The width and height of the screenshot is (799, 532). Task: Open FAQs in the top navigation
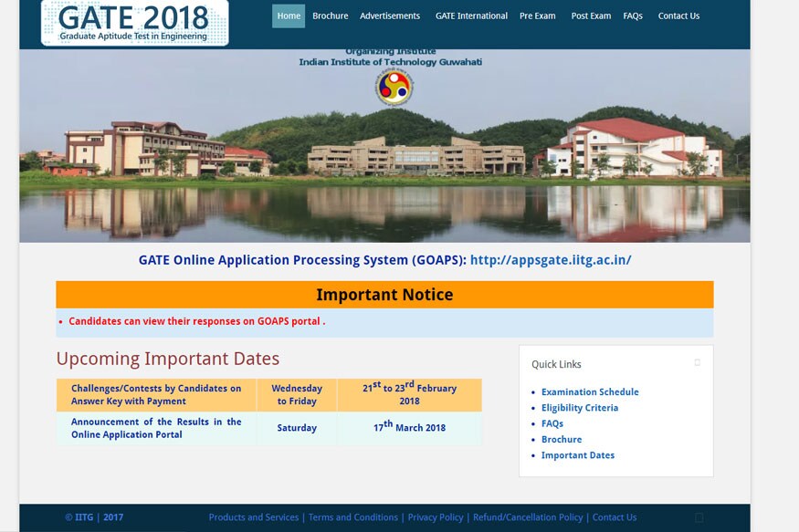tap(633, 16)
